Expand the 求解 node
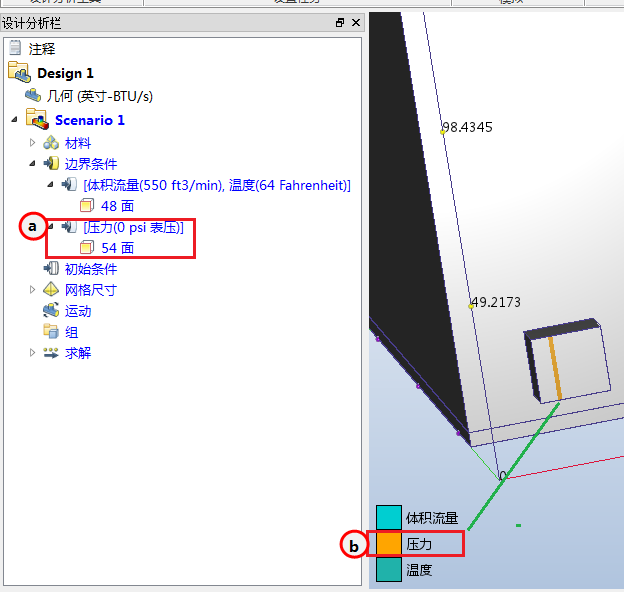 coord(33,352)
